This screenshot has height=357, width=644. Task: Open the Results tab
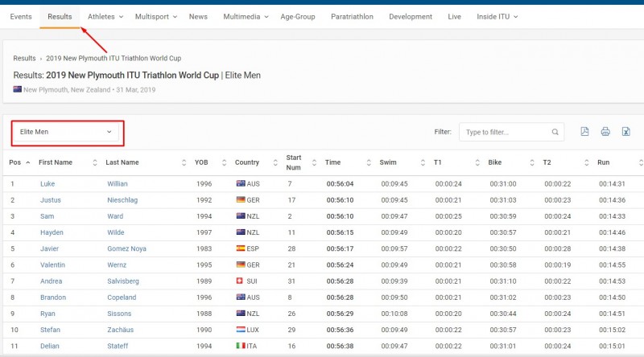(x=60, y=17)
